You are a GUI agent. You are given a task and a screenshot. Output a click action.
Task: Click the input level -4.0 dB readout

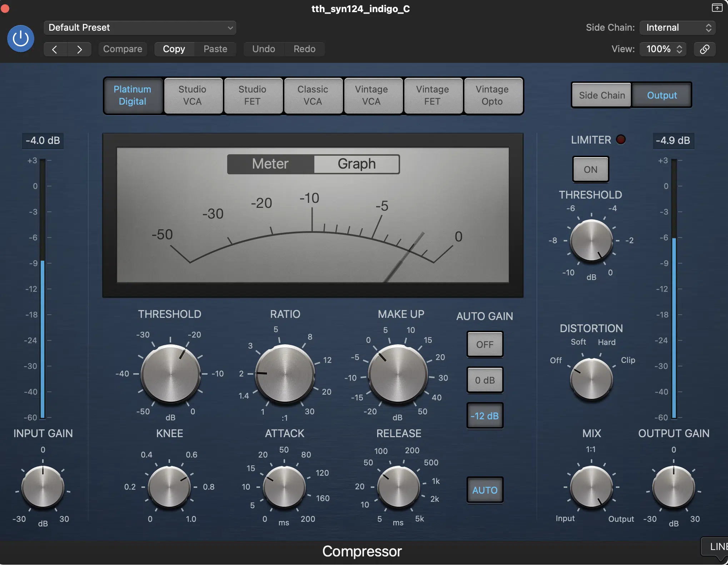[x=43, y=140]
